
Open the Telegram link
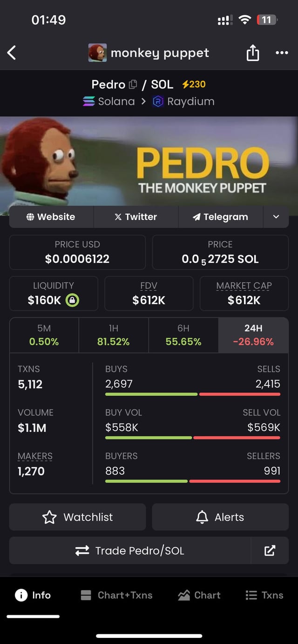(x=221, y=217)
